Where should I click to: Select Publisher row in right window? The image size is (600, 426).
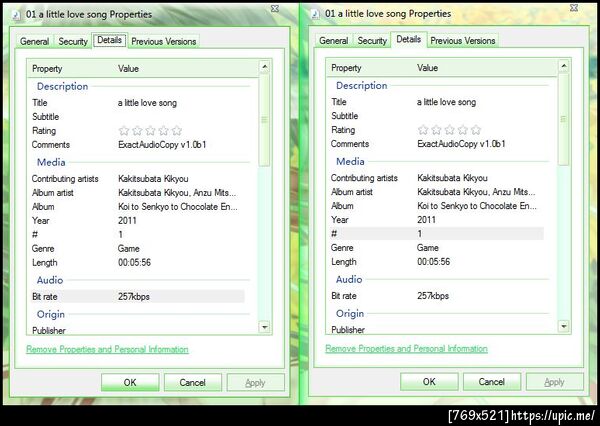click(x=437, y=330)
